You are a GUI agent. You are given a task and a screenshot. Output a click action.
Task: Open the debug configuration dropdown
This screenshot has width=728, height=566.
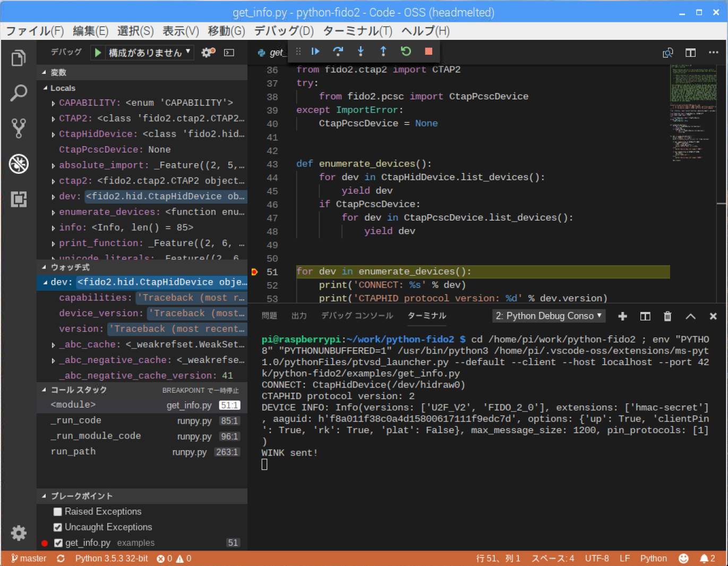[149, 53]
